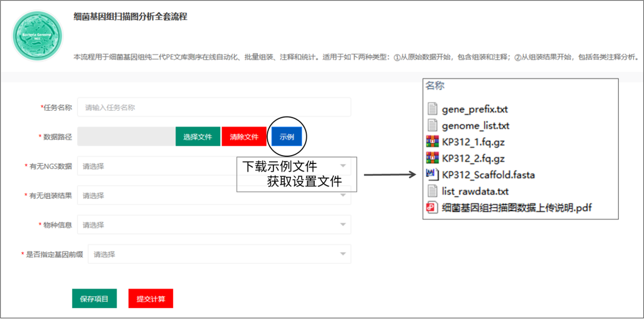Click the KP312_Scaffold.fasta file icon
Screen dimensions: 644x319
coord(432,174)
